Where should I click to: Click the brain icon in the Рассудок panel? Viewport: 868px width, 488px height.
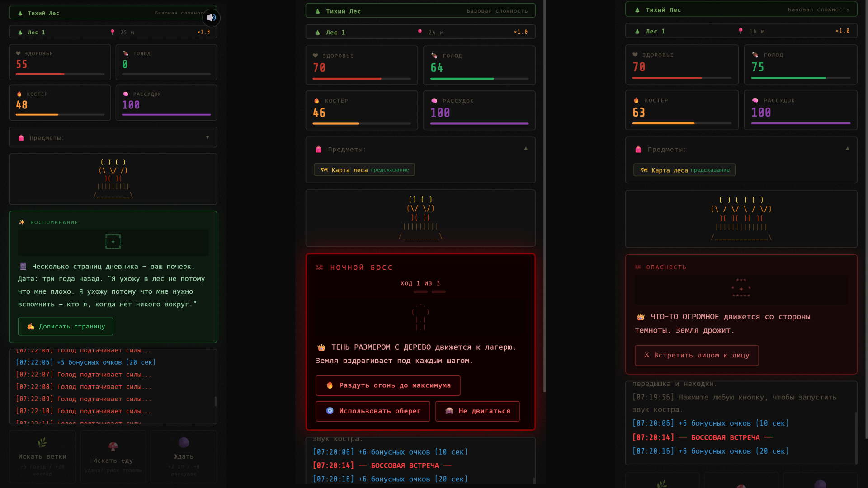pos(125,94)
